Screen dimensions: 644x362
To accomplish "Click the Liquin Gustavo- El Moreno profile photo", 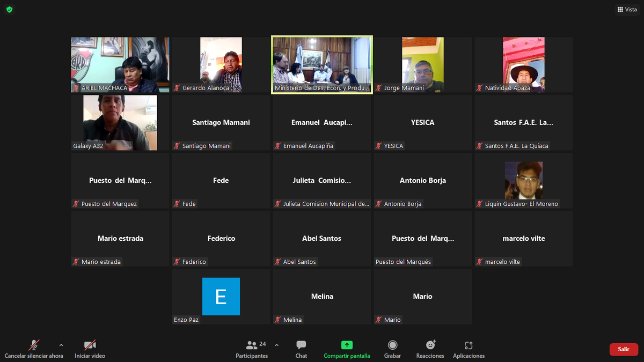I will click(524, 180).
